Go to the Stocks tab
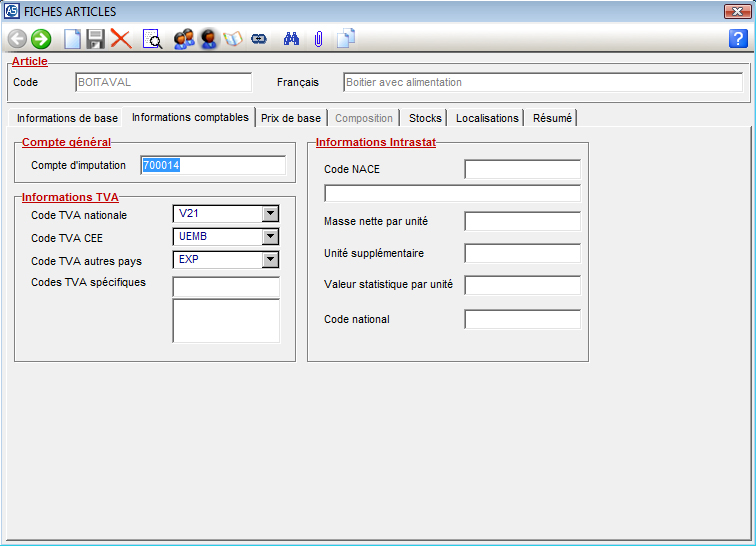 (x=425, y=118)
